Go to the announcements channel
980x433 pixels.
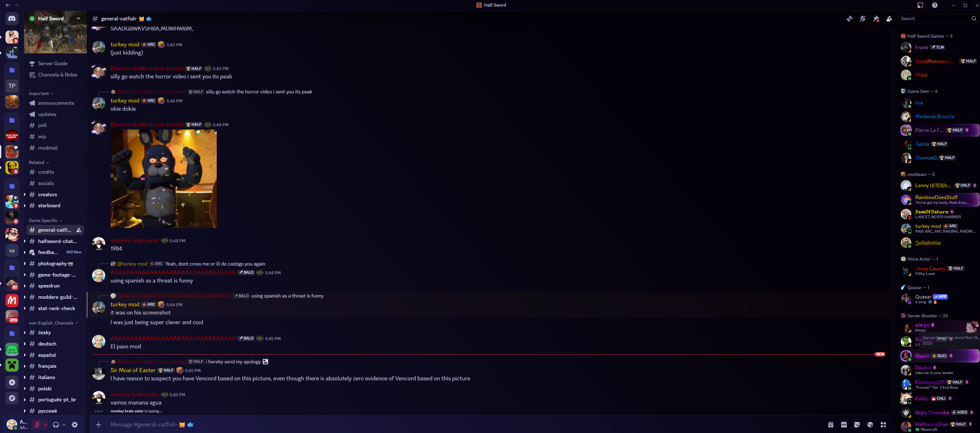[x=55, y=103]
